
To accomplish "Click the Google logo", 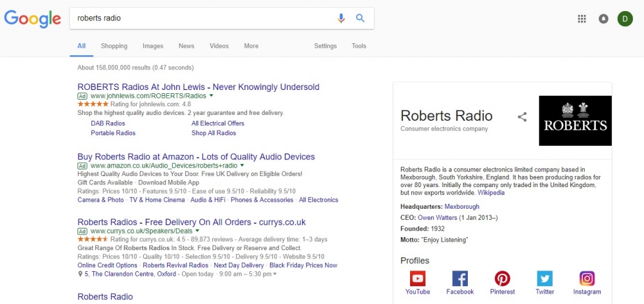I will 32,19.
